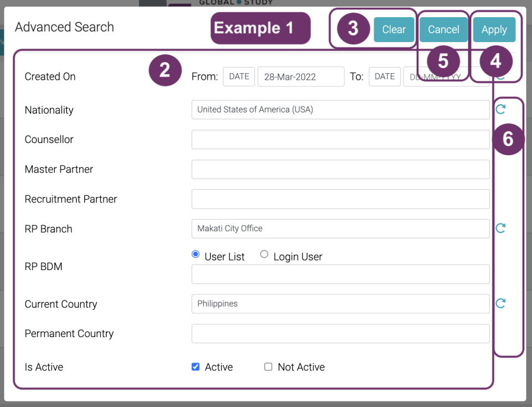Viewport: 532px width, 407px height.
Task: Select the Login User radio option
Action: point(264,255)
